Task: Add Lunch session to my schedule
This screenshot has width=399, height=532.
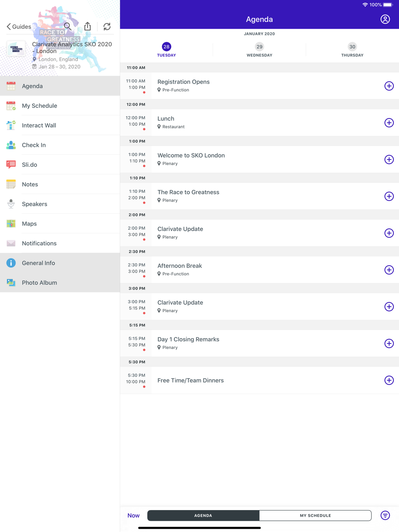Action: click(389, 122)
